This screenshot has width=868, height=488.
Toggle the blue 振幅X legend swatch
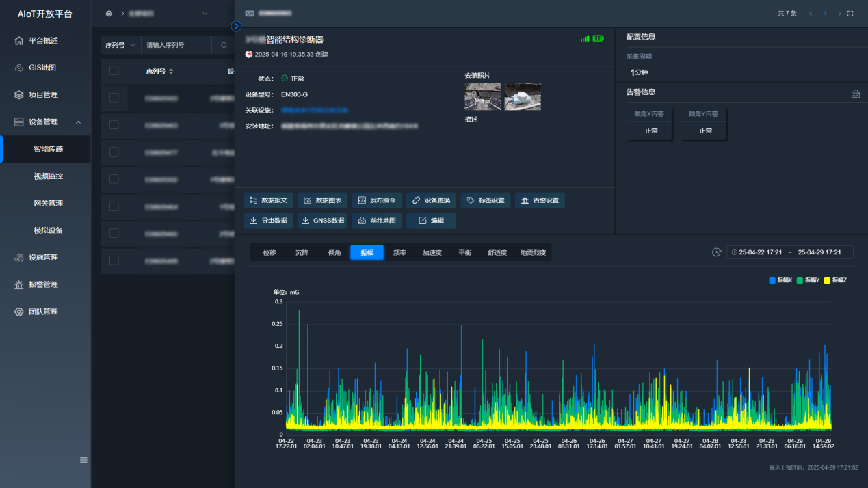point(772,280)
